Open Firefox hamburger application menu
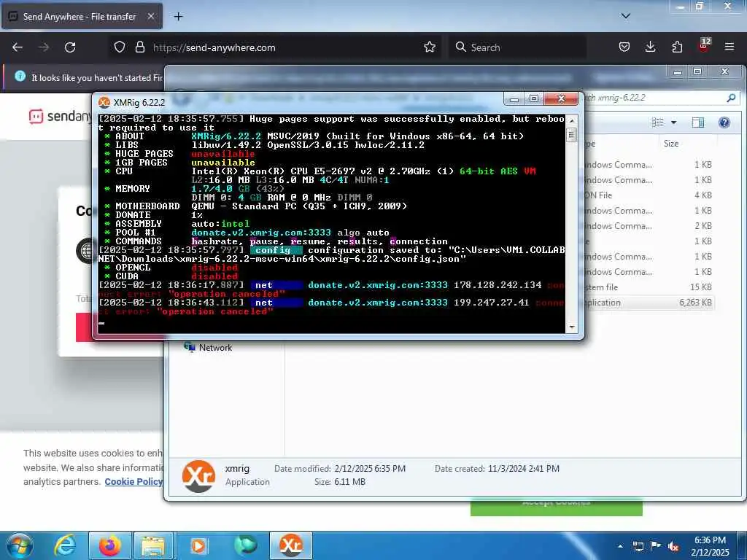This screenshot has width=747, height=560. point(729,47)
